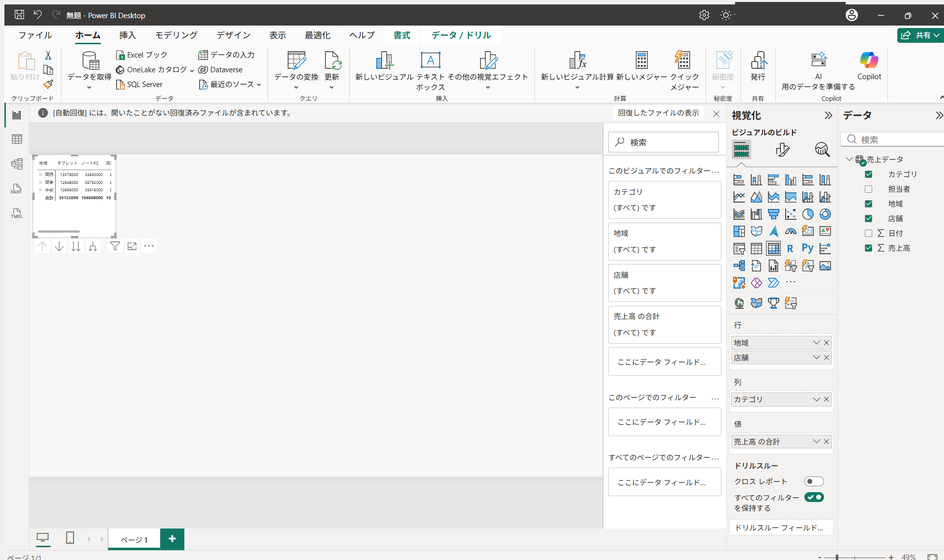Uncheck the 地域 field checkbox
Viewport: 944px width, 560px height.
(x=868, y=204)
